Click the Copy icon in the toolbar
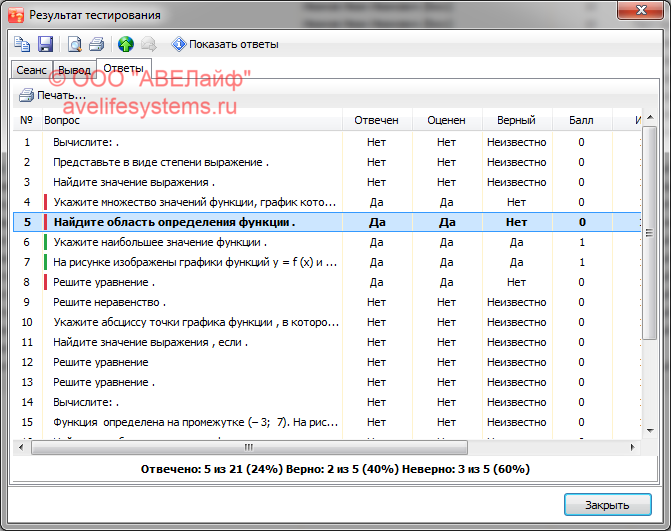Screen dimensions: 671x531 [22, 44]
